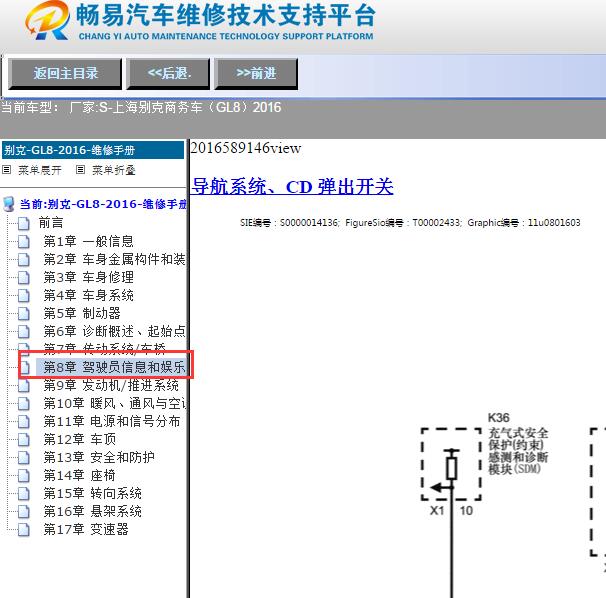Open 第12章 车顶
606x598 pixels.
80,440
